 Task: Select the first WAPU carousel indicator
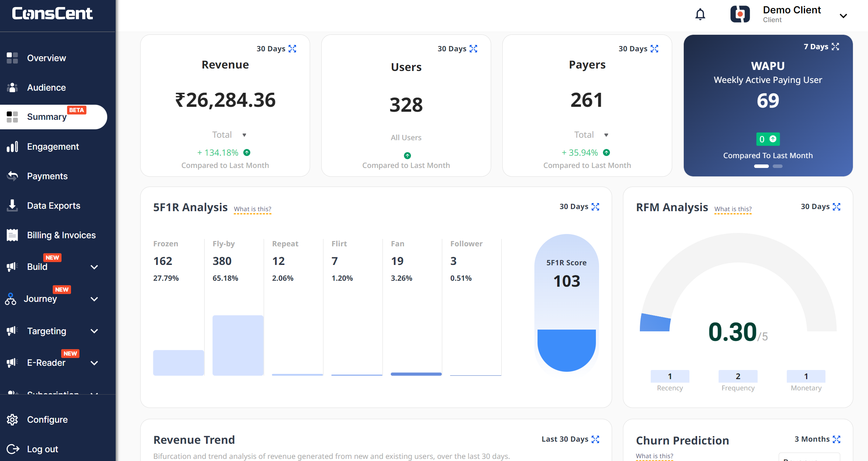point(761,166)
